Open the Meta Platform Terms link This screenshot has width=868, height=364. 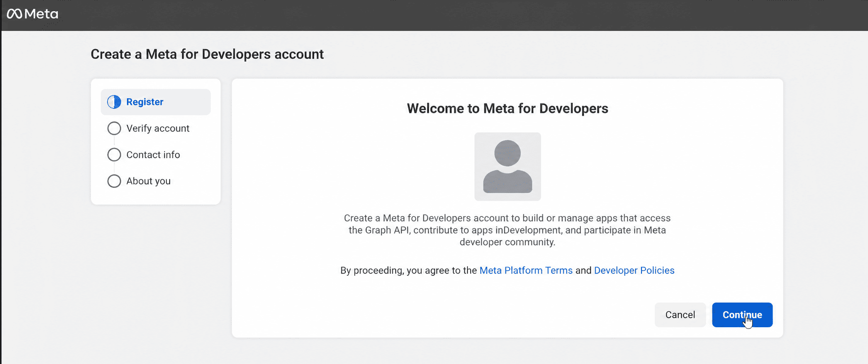pyautogui.click(x=526, y=270)
